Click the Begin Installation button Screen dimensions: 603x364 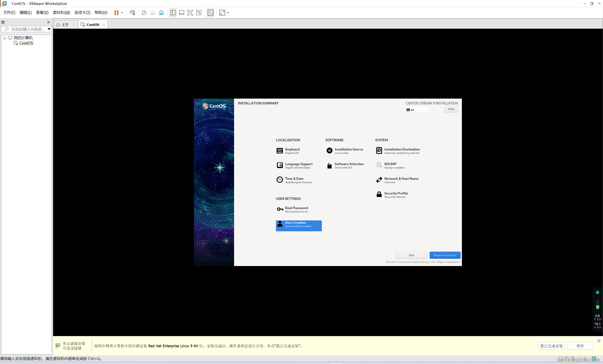pos(445,255)
